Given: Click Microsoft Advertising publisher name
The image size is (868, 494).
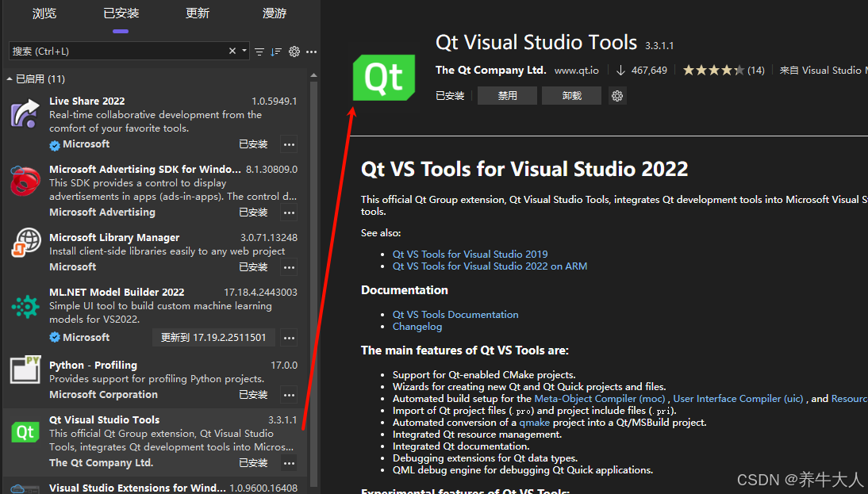Looking at the screenshot, I should [x=102, y=212].
